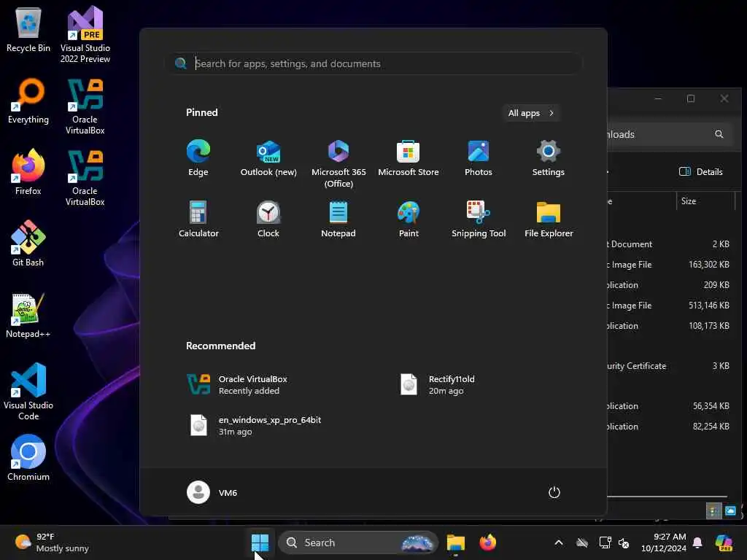The width and height of the screenshot is (747, 560).
Task: Open Microsoft 365 (Office) app
Action: [338, 163]
